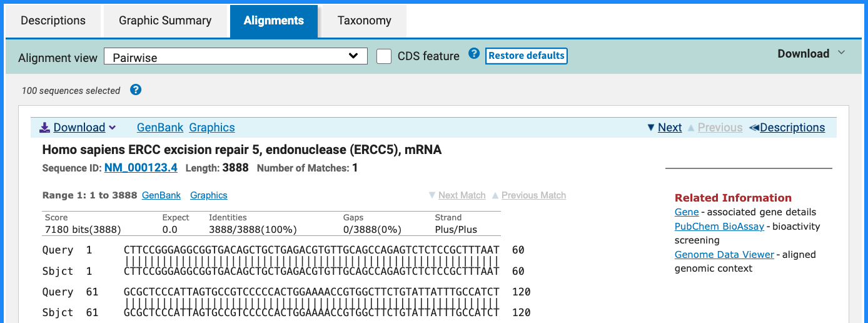
Task: Click help icon beside 100 sequences selected
Action: pyautogui.click(x=136, y=90)
